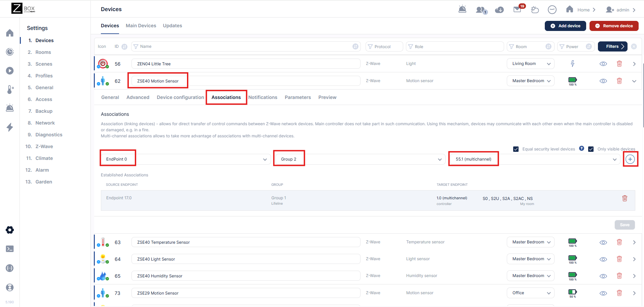Toggle Only visible devices checkbox

[x=591, y=149]
